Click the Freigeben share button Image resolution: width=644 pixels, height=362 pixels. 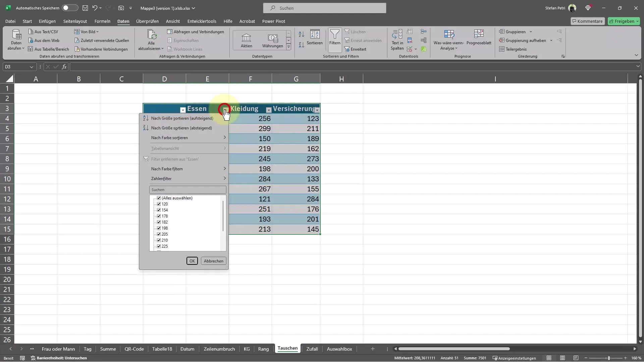pos(624,21)
